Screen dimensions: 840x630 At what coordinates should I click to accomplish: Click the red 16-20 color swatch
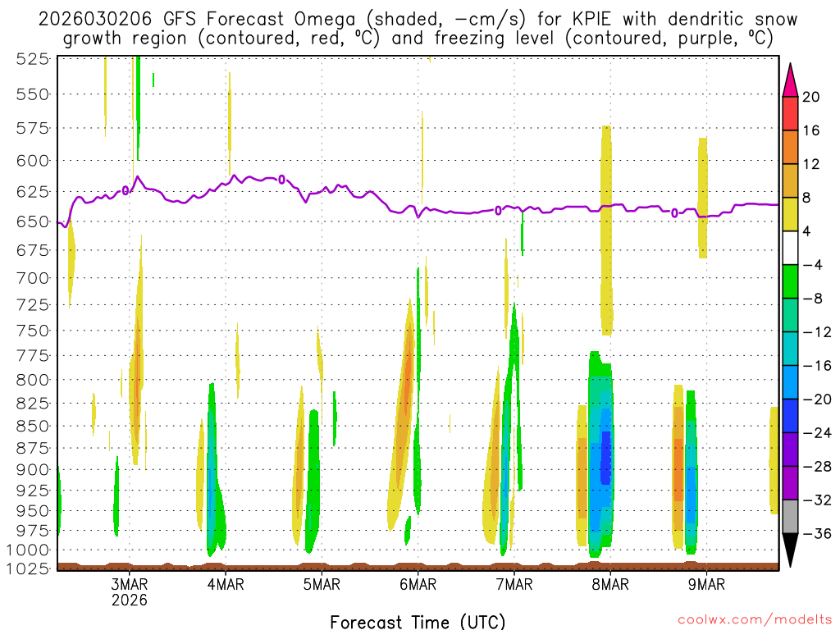790,113
